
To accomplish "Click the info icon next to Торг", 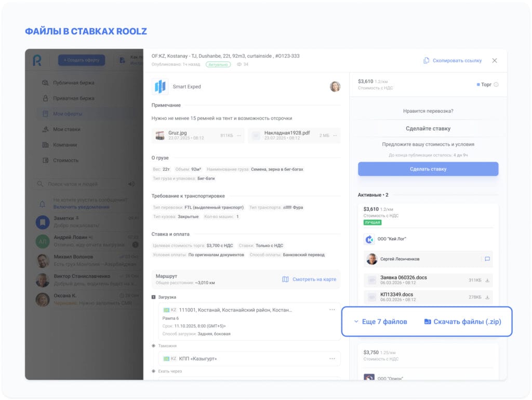I will click(496, 85).
